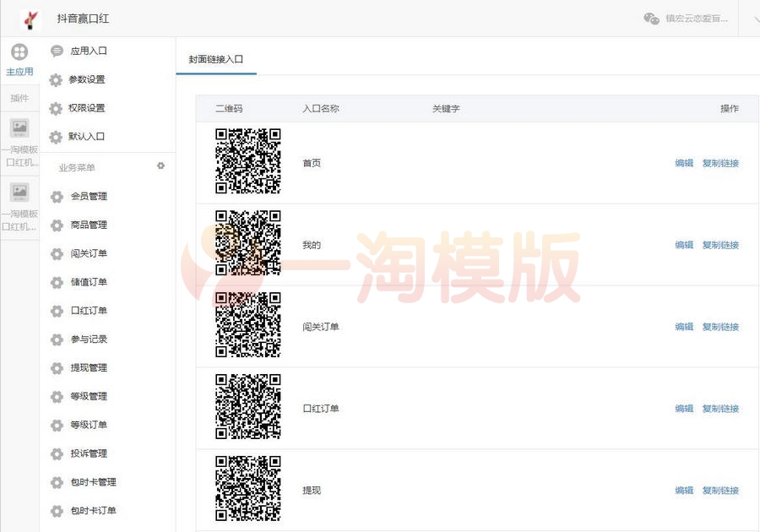
Task: Click the 抖音赢口红 logo icon
Action: [30, 18]
